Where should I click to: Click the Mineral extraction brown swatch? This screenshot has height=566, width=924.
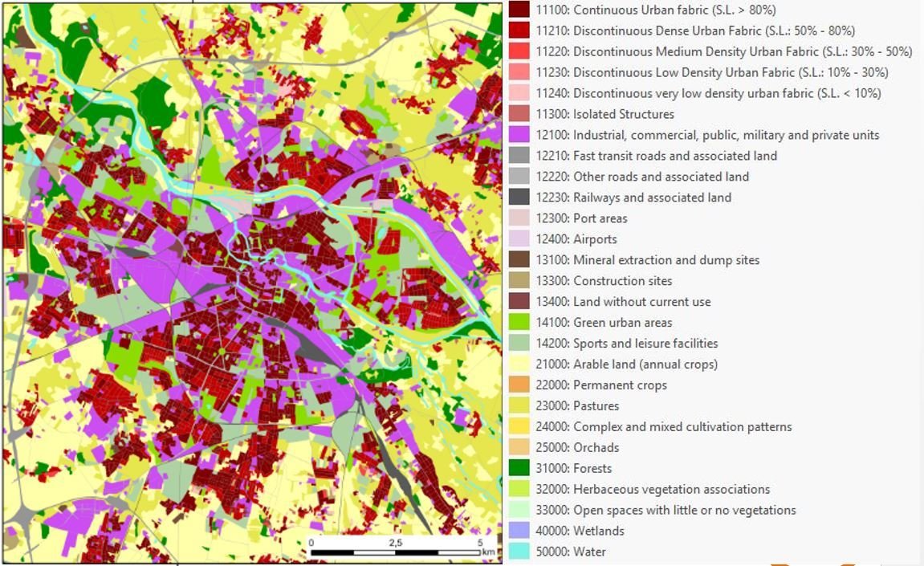pyautogui.click(x=519, y=260)
